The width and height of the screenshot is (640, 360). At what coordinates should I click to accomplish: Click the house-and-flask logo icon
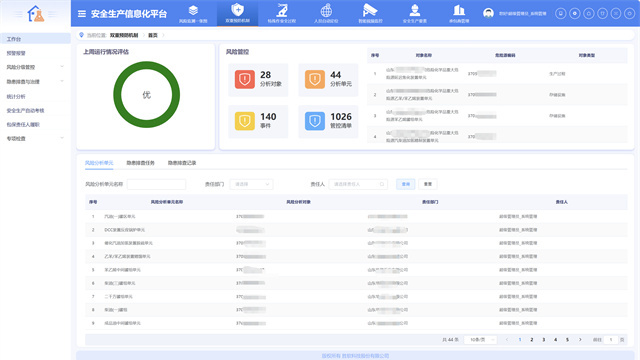coord(36,13)
